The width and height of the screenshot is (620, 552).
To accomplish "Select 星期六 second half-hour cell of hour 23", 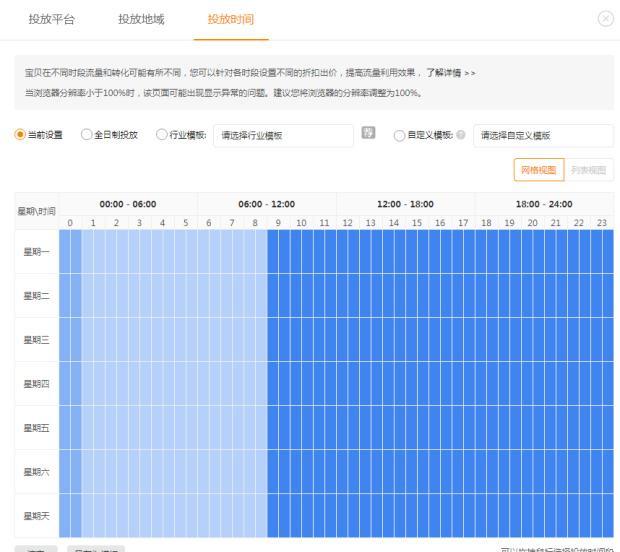I will [608, 471].
